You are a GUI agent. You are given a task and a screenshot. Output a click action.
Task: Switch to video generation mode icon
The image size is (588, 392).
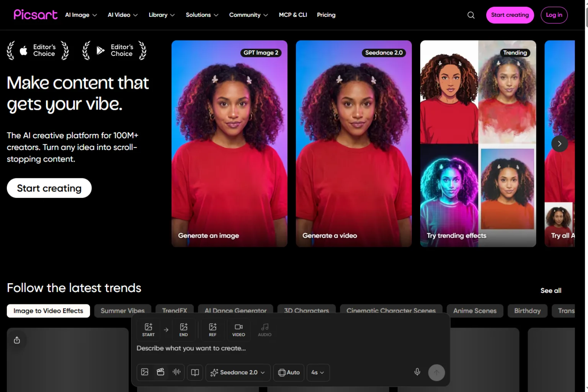(161, 372)
